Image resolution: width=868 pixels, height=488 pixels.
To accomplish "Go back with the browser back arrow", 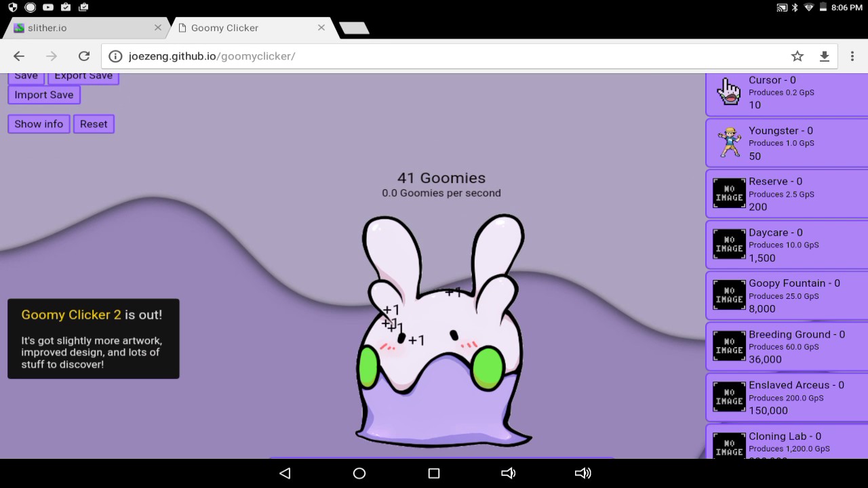I will point(19,56).
